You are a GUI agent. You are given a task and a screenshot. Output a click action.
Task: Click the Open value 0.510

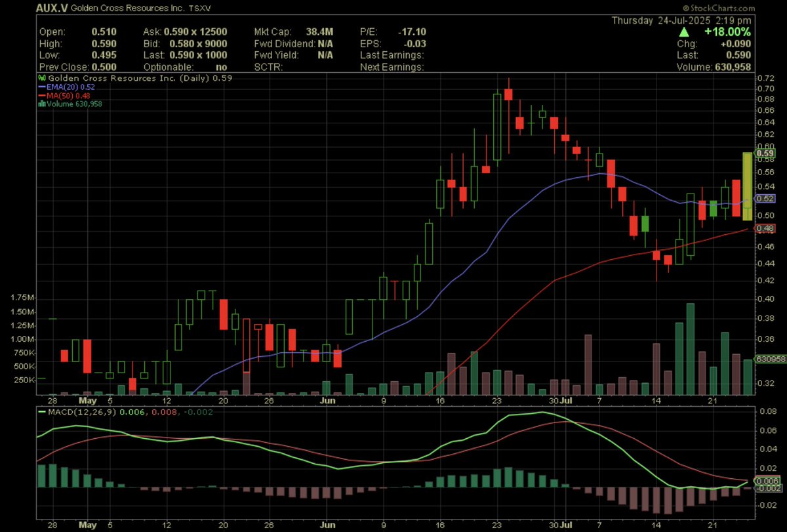pos(104,31)
